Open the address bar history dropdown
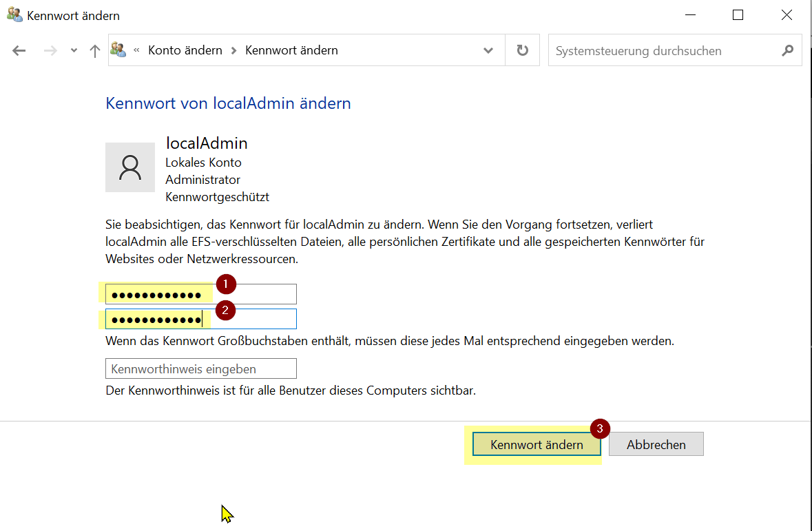Image resolution: width=812 pixels, height=531 pixels. (488, 50)
